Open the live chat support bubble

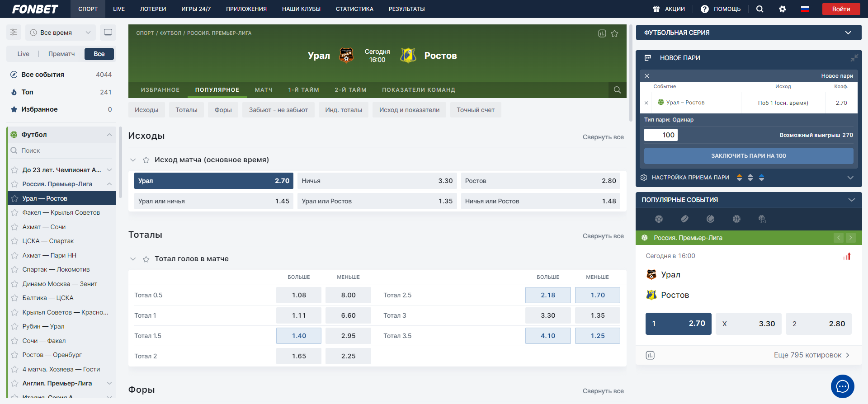[x=842, y=386]
